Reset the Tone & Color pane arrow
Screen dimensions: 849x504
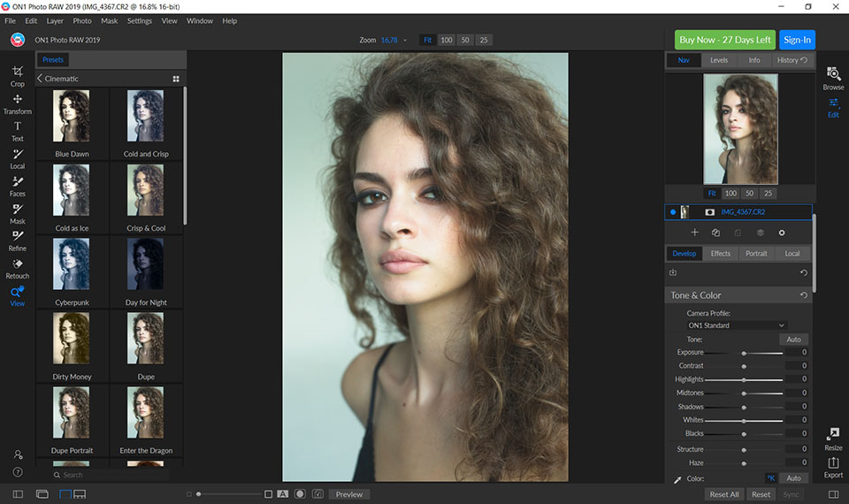[804, 295]
